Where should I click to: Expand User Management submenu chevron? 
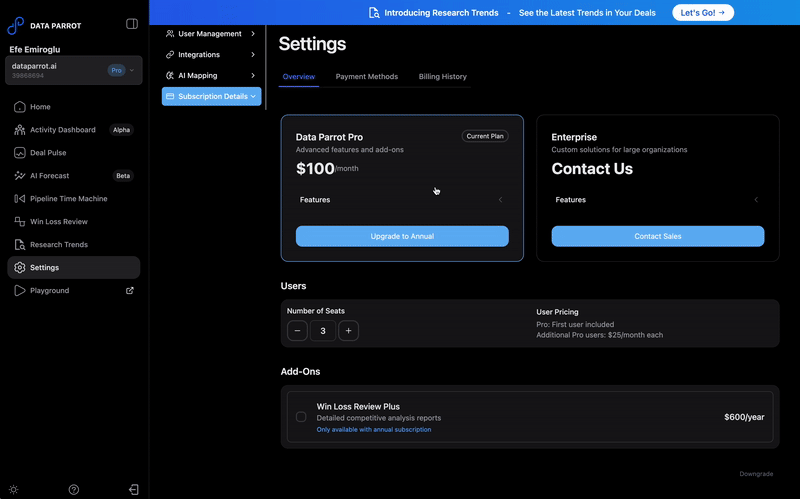pyautogui.click(x=253, y=34)
